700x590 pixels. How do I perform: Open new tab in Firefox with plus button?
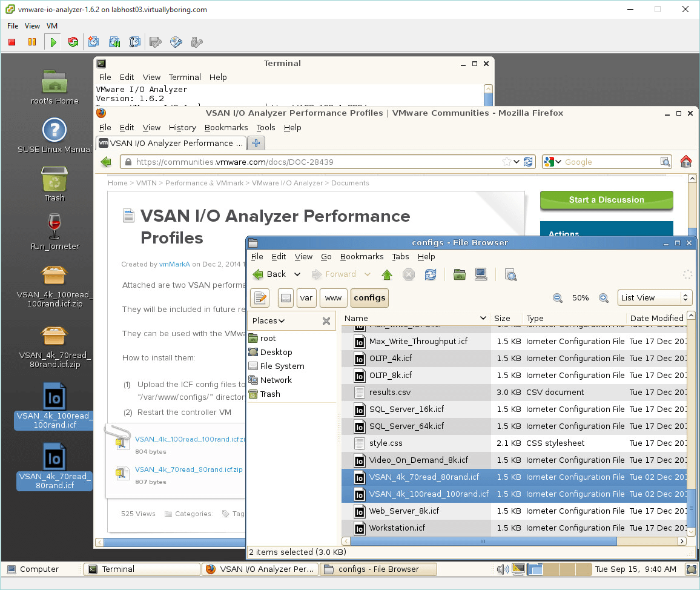(x=256, y=143)
